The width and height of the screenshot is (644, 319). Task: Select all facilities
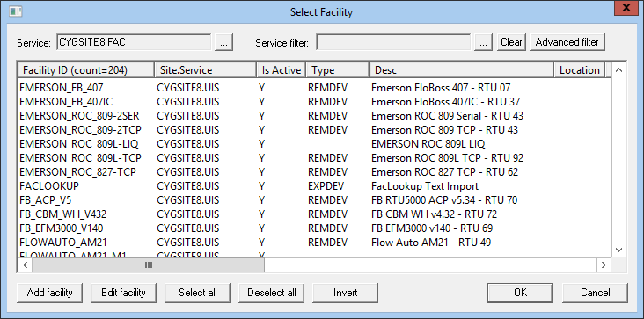pyautogui.click(x=198, y=293)
